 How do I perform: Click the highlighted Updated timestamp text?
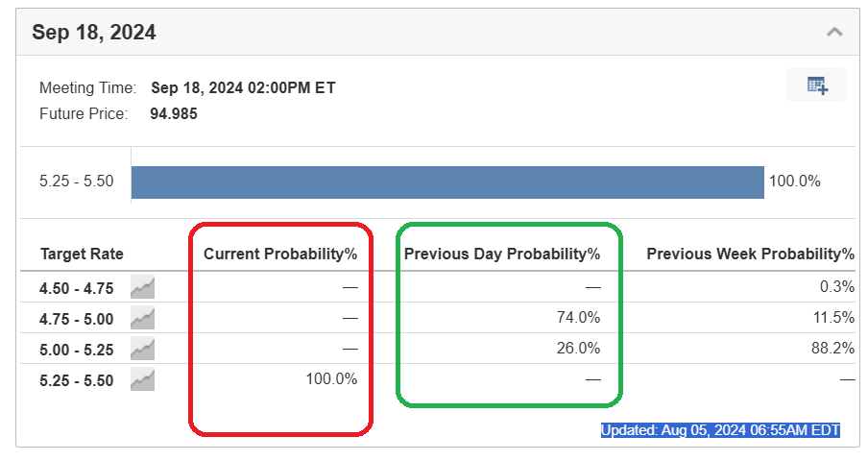click(720, 431)
